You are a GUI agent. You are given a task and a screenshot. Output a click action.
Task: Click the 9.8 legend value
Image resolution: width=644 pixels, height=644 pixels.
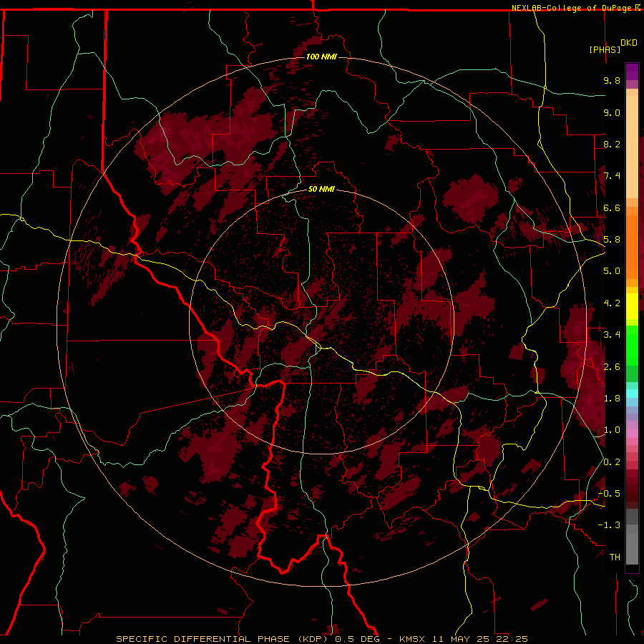[x=612, y=80]
